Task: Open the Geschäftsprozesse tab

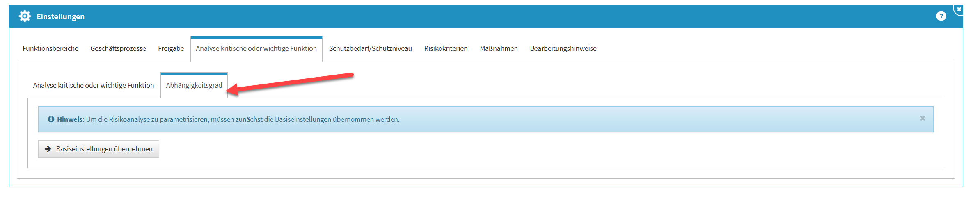Action: point(118,48)
